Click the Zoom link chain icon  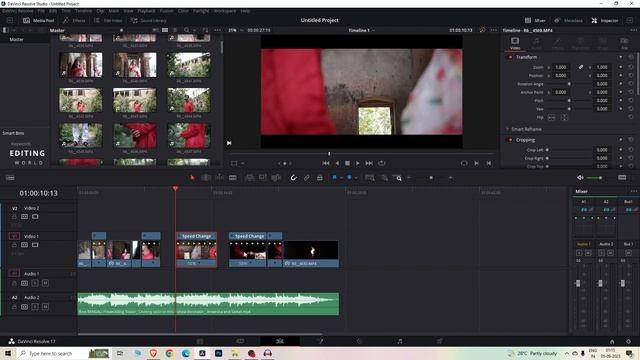(x=581, y=67)
